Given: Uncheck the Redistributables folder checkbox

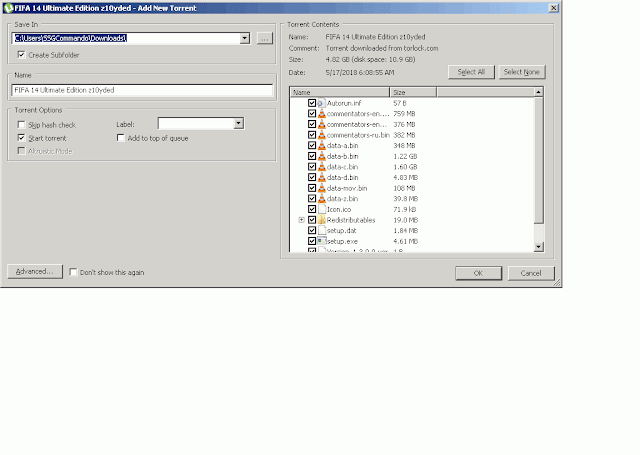Looking at the screenshot, I should tap(312, 220).
